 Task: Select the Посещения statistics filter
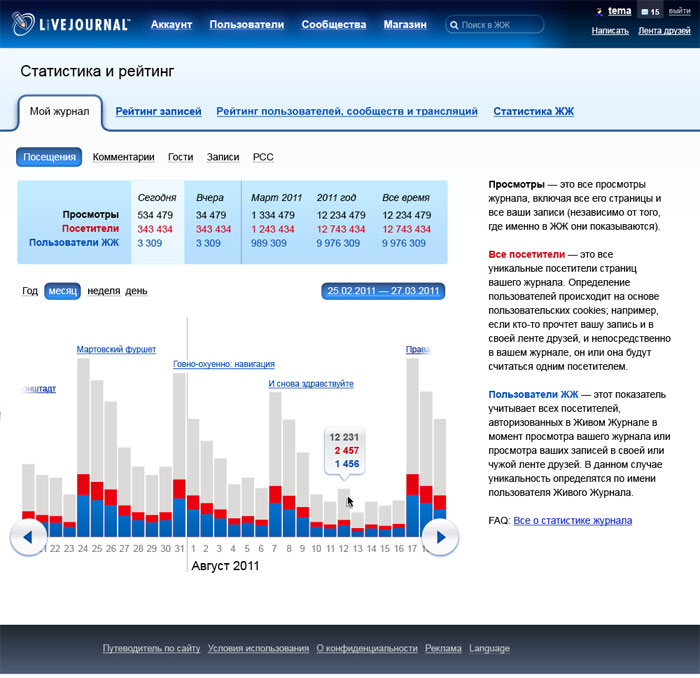(49, 157)
